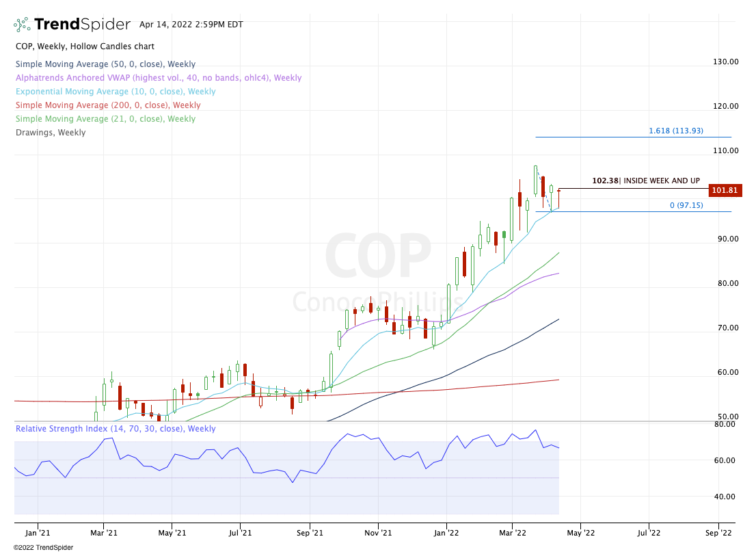The width and height of the screenshot is (756, 554).
Task: Select the Simple Moving Average (21) legend entry
Action: click(105, 119)
